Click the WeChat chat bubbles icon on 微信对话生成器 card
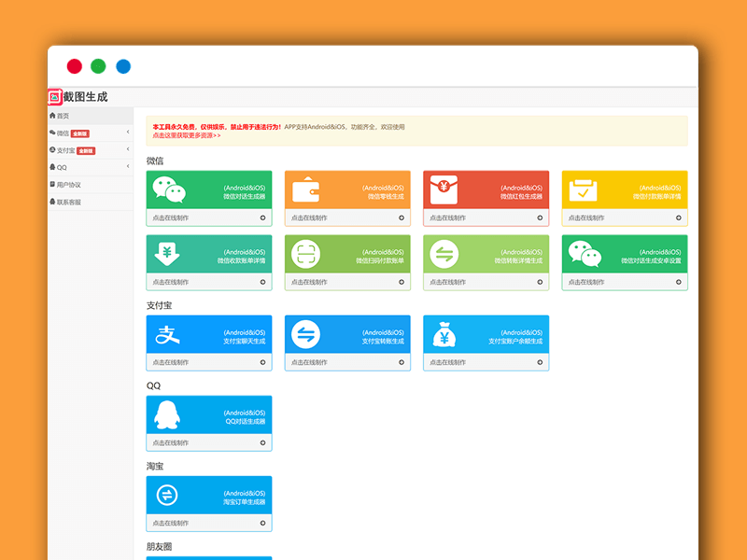 (169, 189)
